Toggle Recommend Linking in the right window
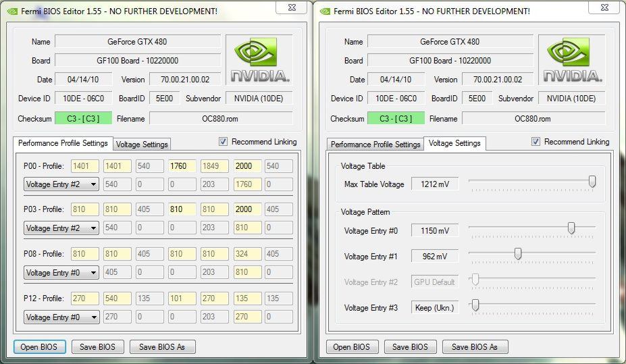Screen dimensions: 626x364 [536, 142]
